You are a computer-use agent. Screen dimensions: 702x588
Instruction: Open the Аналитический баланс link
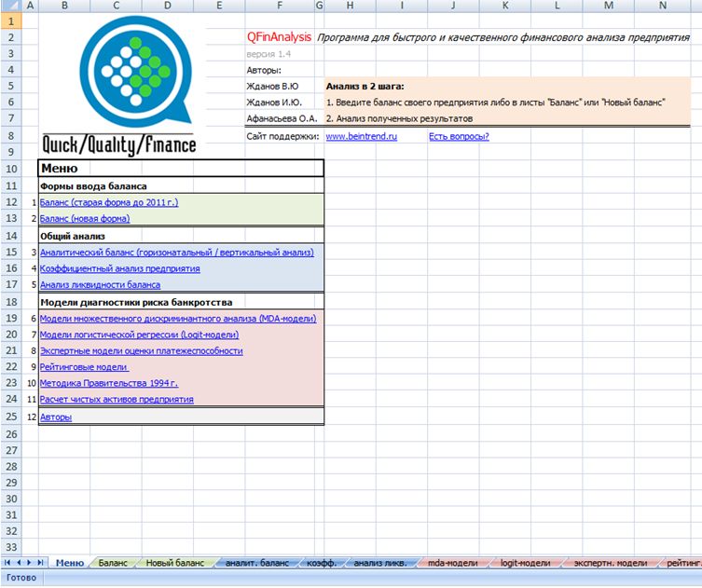tap(177, 253)
